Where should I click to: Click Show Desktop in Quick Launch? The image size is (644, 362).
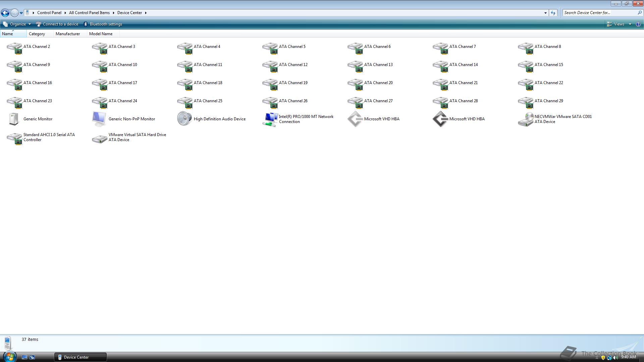24,357
